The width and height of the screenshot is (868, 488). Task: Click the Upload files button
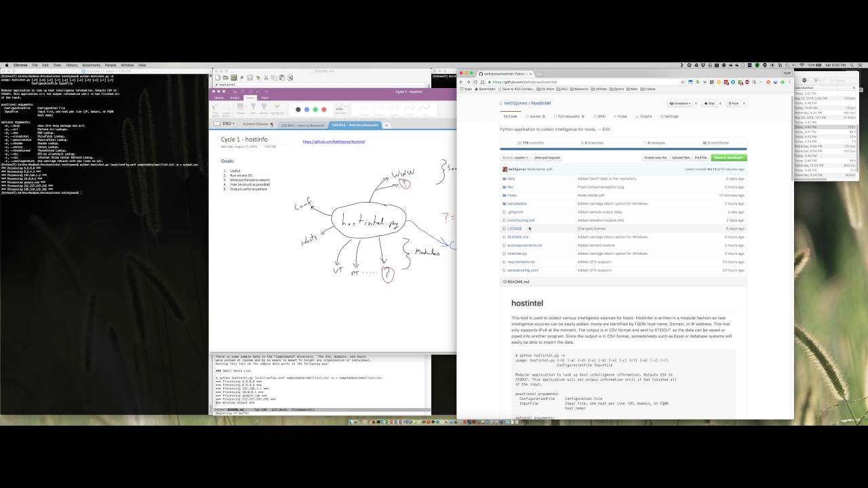(x=680, y=157)
